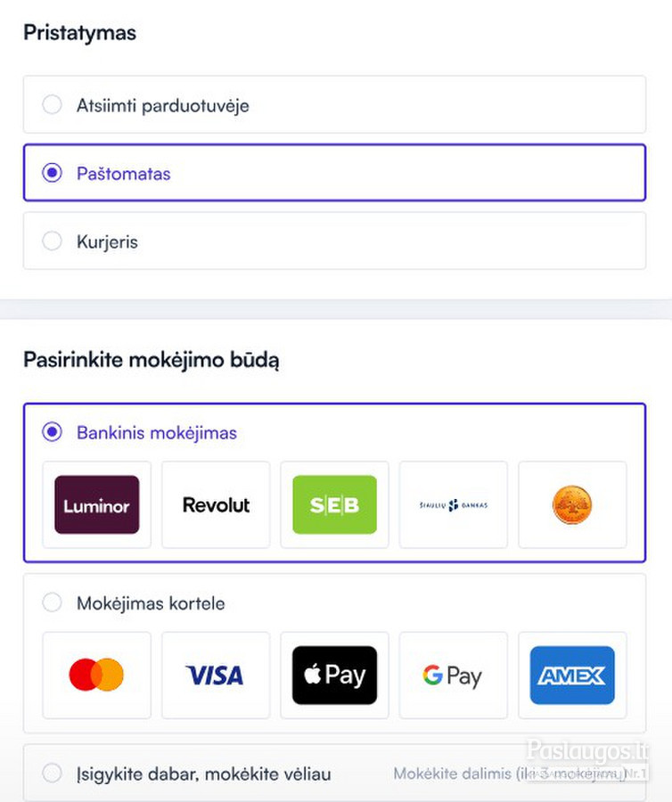The height and width of the screenshot is (802, 672).
Task: Pick the green SEB bank logo
Action: (x=334, y=505)
